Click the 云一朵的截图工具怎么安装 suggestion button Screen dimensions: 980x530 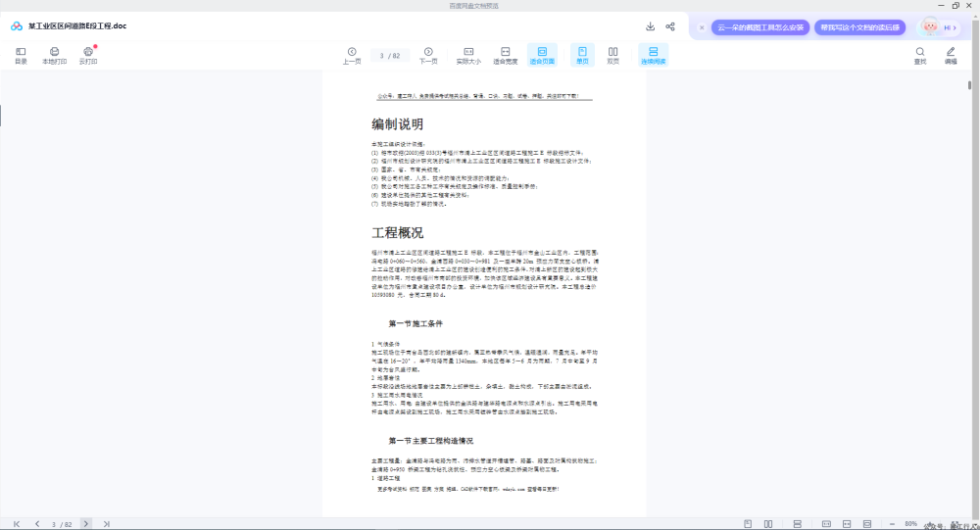760,27
